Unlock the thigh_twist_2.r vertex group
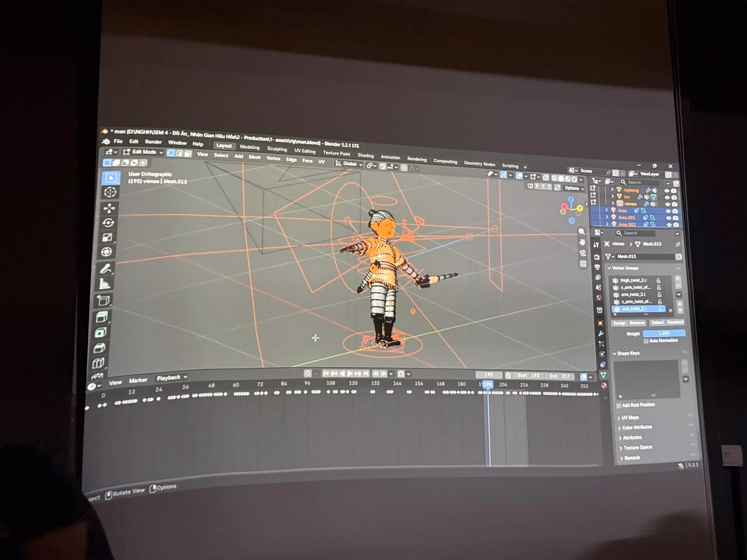This screenshot has height=560, width=747. (x=658, y=280)
